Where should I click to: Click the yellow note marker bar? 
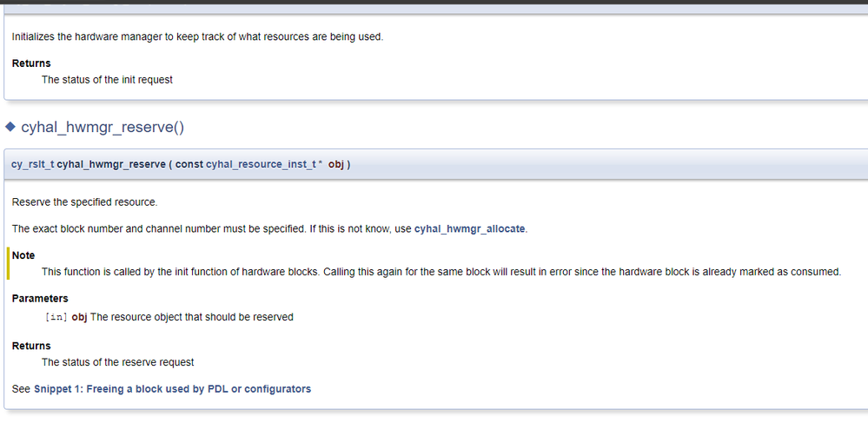[x=8, y=264]
